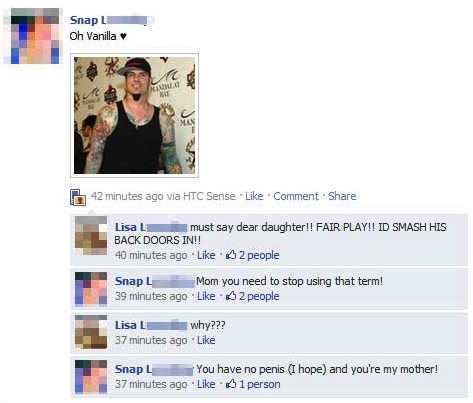Open Snap's avatar on 'Mom you need to stop' comment

[91, 289]
